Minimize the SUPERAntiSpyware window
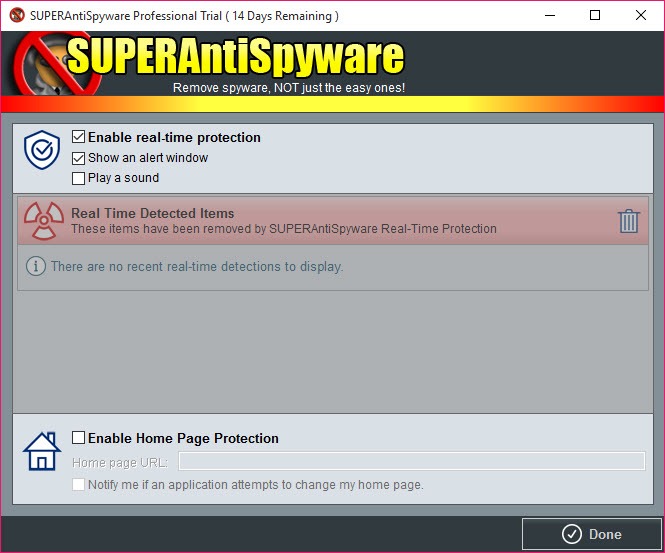This screenshot has height=553, width=665. (550, 15)
